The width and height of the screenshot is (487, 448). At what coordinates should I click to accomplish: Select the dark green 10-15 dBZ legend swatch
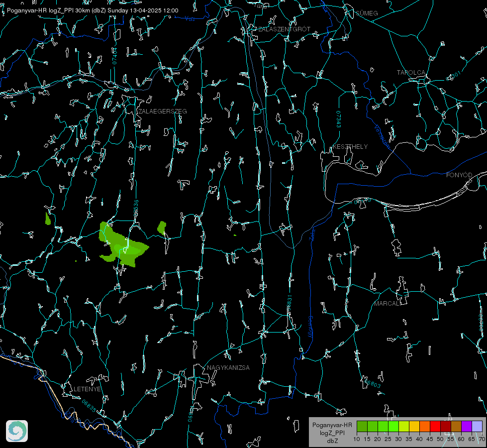[x=362, y=426]
